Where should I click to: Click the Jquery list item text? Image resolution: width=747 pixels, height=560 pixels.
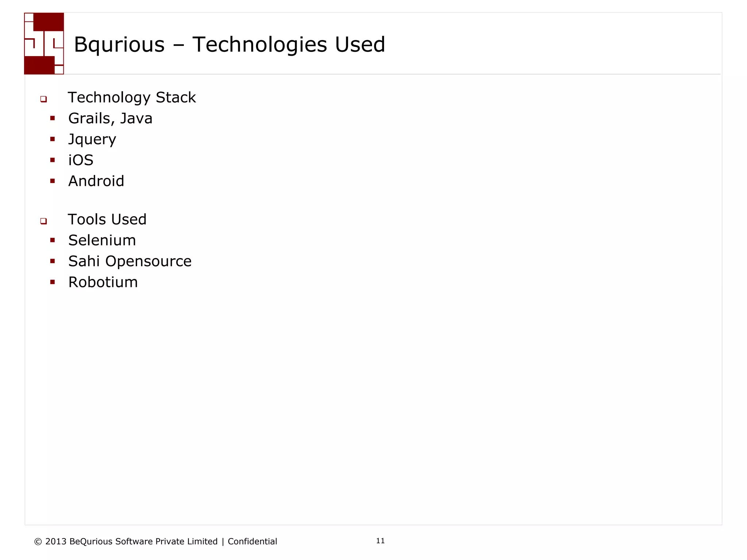[92, 140]
